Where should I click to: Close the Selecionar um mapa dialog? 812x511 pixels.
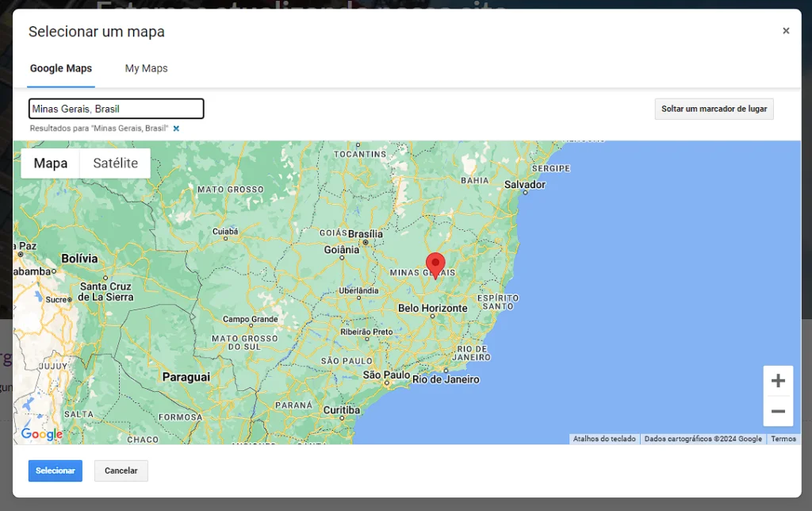(x=786, y=31)
